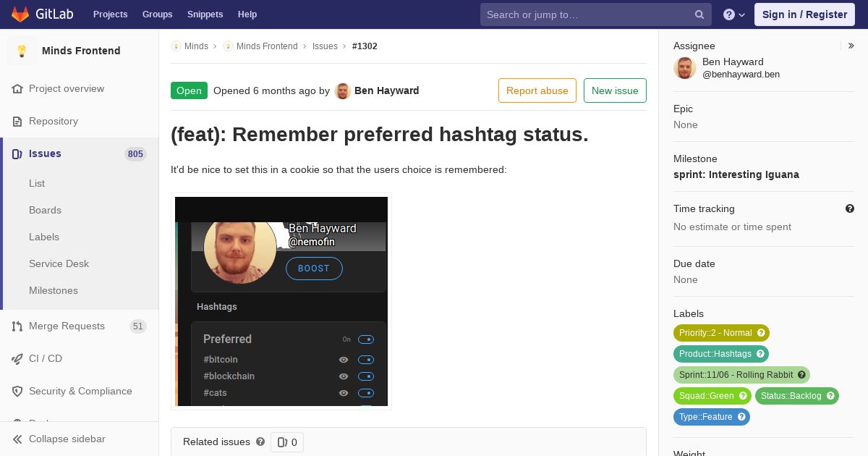Click the Type::Feature blue label
The image size is (868, 456).
[706, 417]
